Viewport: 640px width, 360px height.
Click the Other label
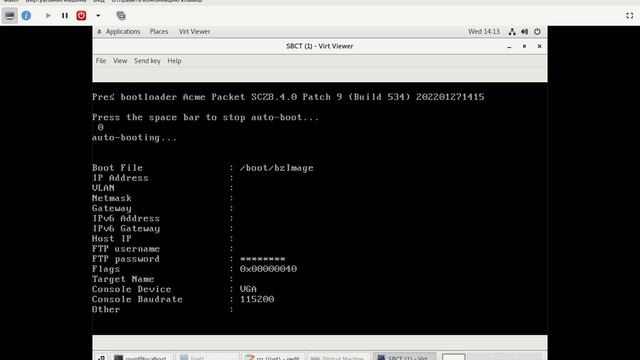click(106, 309)
